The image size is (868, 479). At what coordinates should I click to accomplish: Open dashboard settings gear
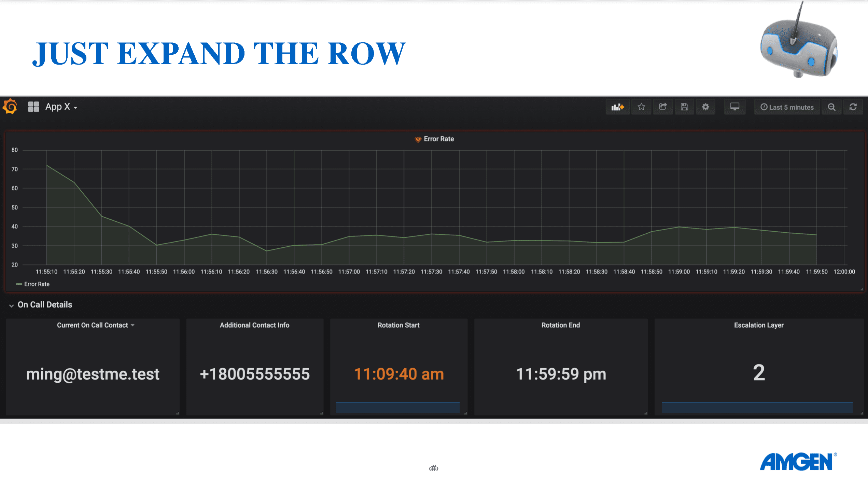(x=705, y=107)
